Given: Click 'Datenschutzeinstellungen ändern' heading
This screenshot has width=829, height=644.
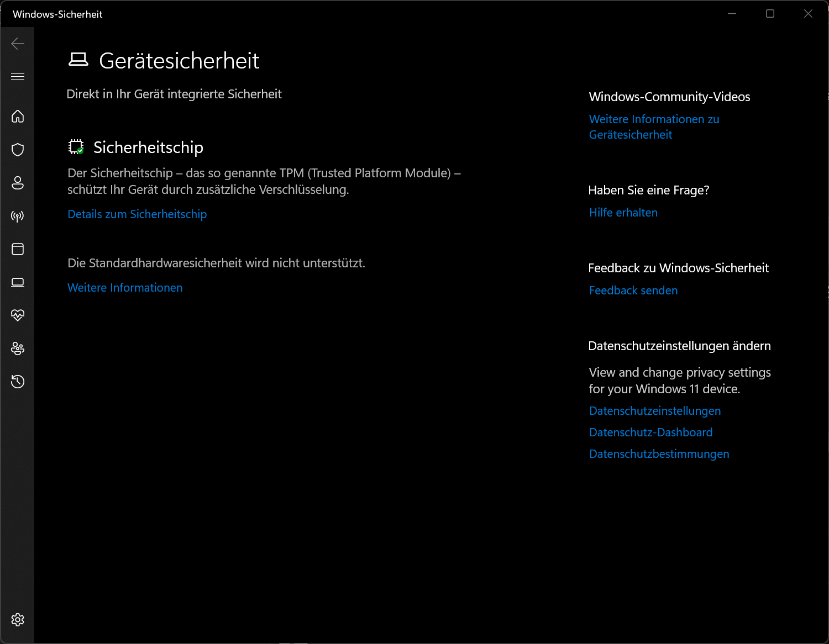Looking at the screenshot, I should click(680, 346).
